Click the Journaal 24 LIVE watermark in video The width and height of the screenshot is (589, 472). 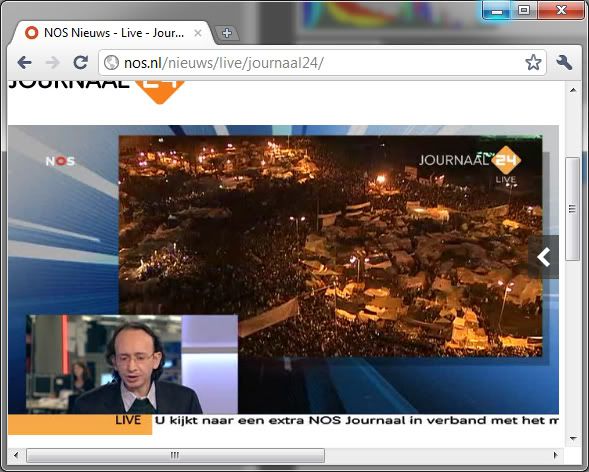[470, 164]
